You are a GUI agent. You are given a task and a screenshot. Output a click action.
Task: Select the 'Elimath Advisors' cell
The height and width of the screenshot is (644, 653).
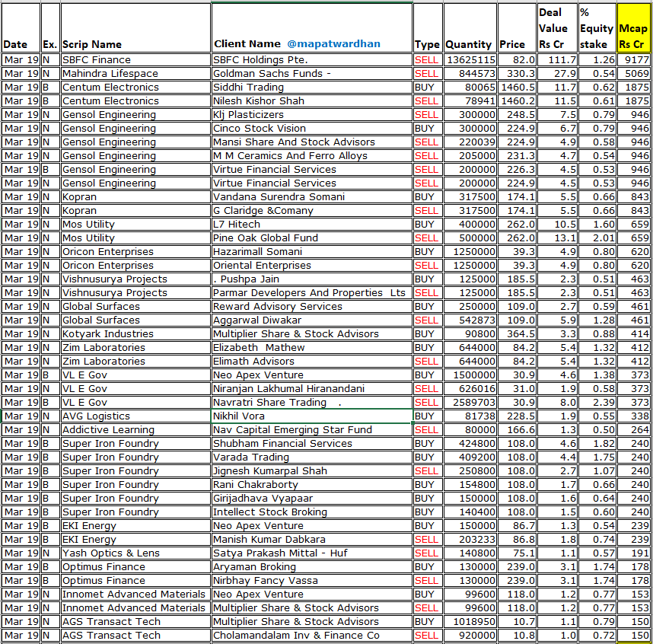coord(312,362)
